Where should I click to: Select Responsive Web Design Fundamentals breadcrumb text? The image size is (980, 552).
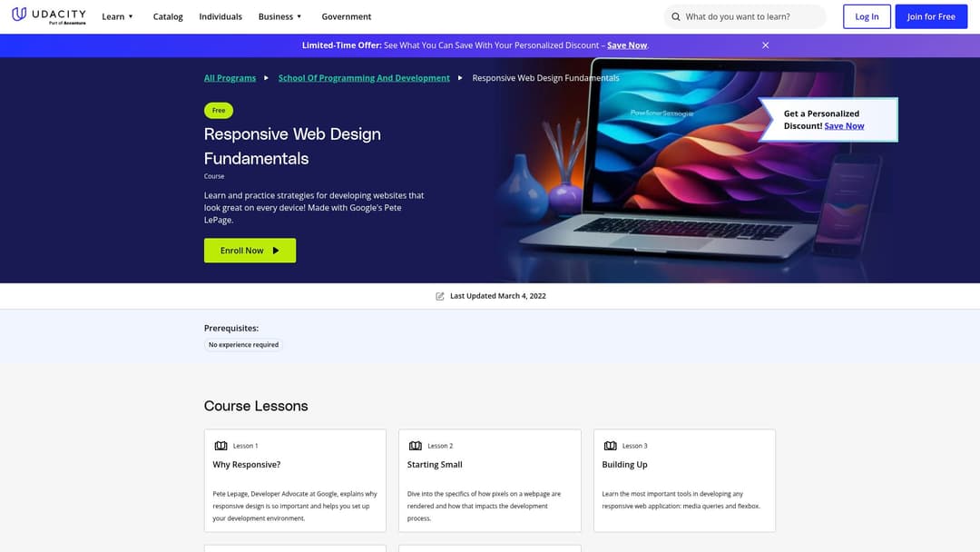(545, 78)
